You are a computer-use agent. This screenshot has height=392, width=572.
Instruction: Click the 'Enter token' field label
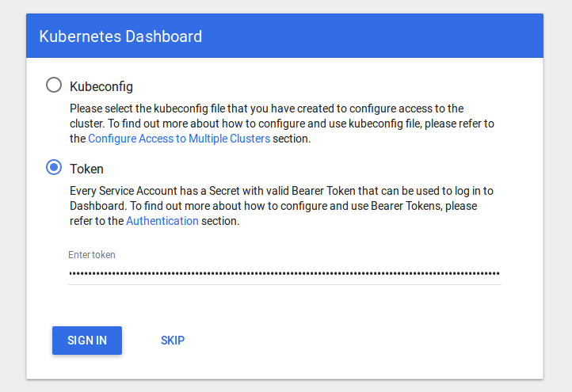point(92,254)
